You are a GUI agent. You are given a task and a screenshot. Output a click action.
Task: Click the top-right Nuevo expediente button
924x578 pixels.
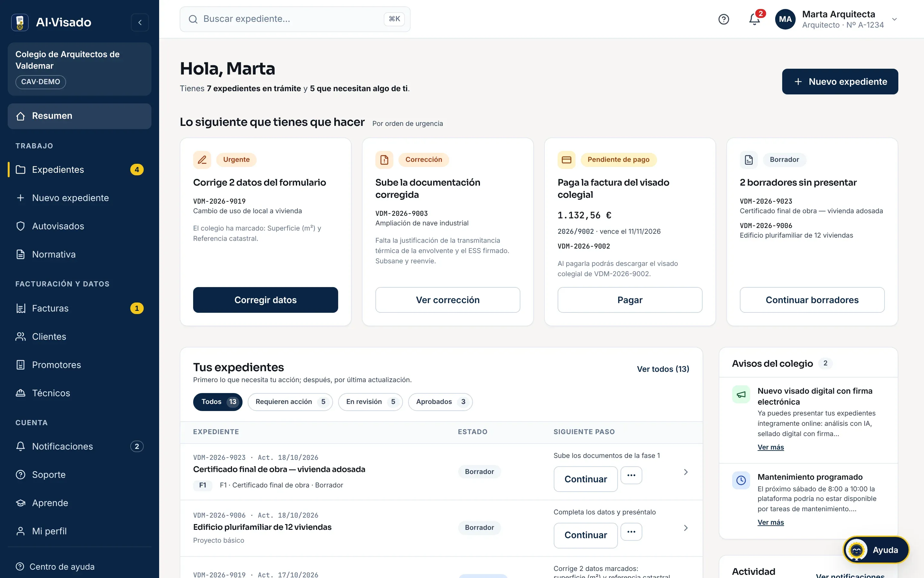pyautogui.click(x=840, y=82)
